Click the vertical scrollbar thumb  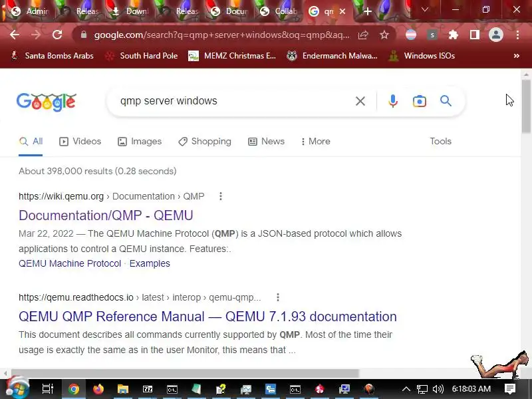(x=526, y=106)
